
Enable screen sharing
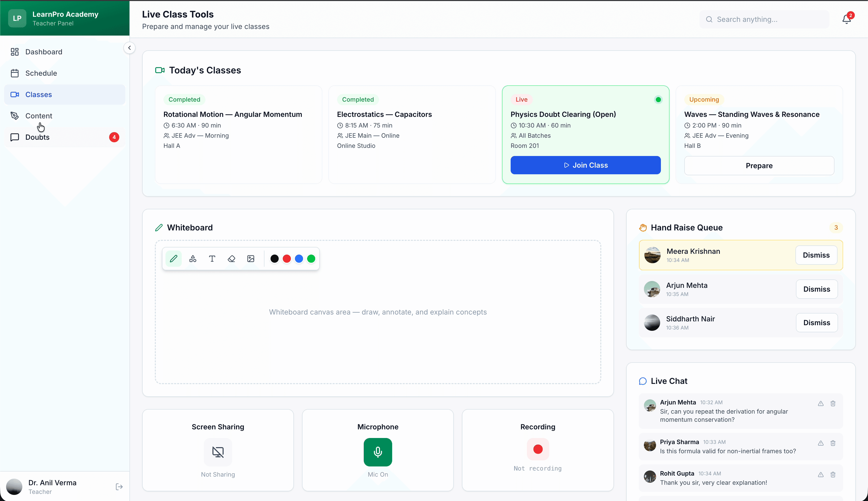coord(218,452)
